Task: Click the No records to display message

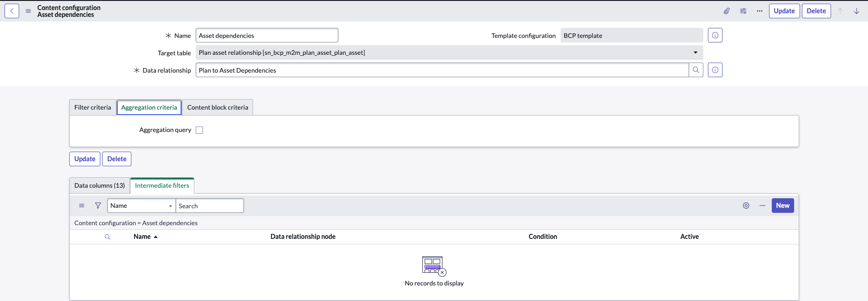Action: click(434, 283)
